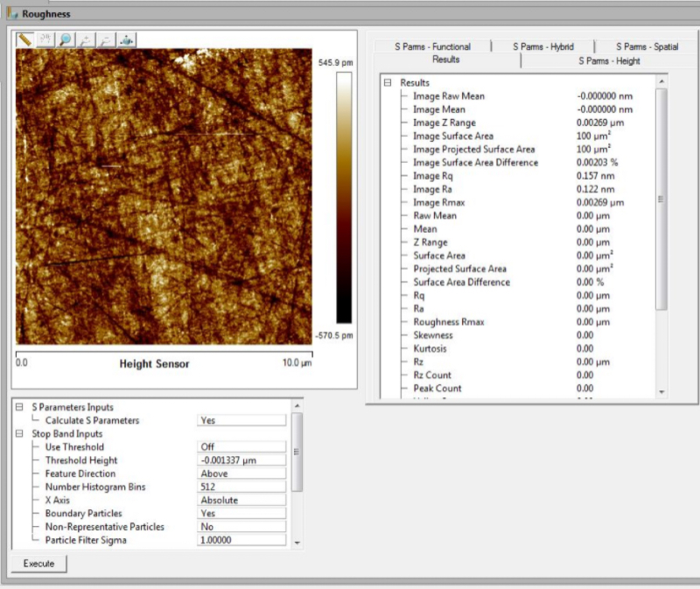Image resolution: width=700 pixels, height=589 pixels.
Task: Open the S Parms - Functional tab
Action: pyautogui.click(x=432, y=46)
